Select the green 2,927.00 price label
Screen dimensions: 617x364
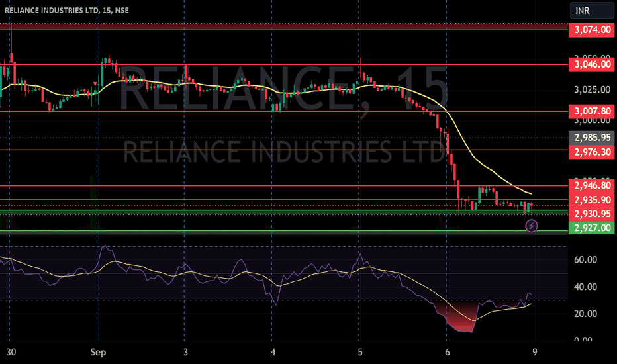click(591, 228)
